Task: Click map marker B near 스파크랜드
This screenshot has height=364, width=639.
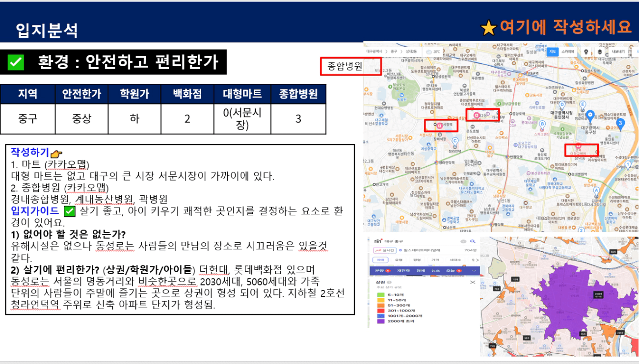Action: click(542, 125)
